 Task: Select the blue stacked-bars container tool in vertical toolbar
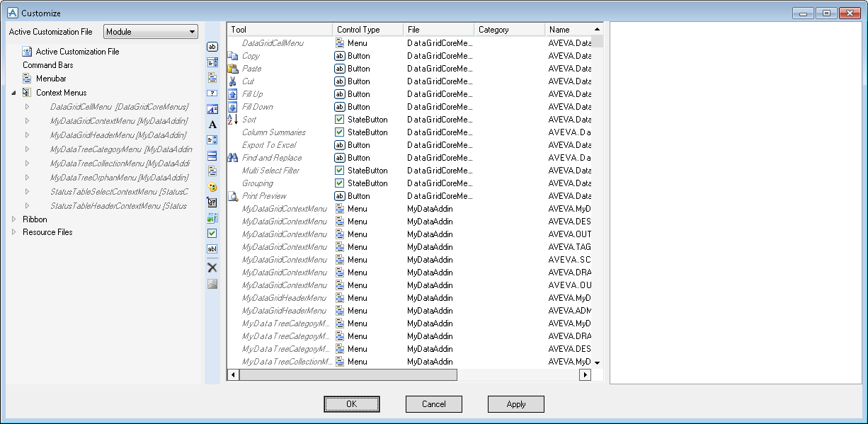(x=212, y=156)
